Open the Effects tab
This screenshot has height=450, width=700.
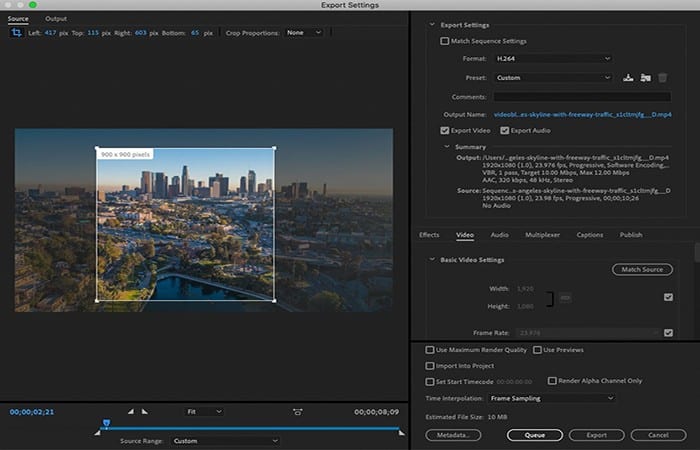click(429, 235)
